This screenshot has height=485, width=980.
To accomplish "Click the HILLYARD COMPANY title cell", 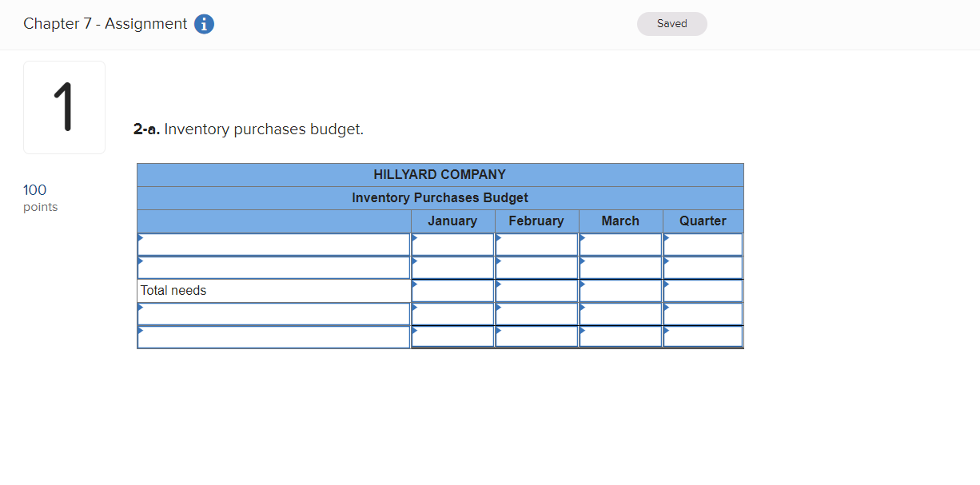I will tap(440, 174).
